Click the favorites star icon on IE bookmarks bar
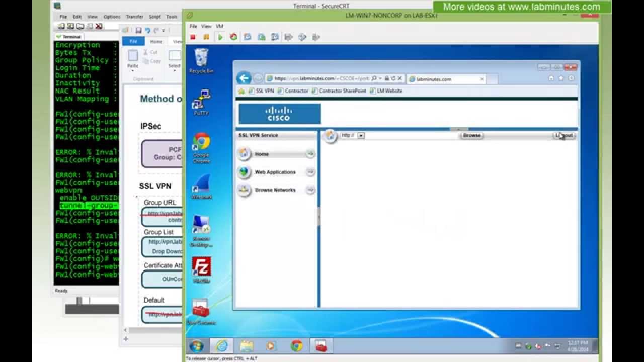Screen dimensions: 644x362 click(x=242, y=91)
